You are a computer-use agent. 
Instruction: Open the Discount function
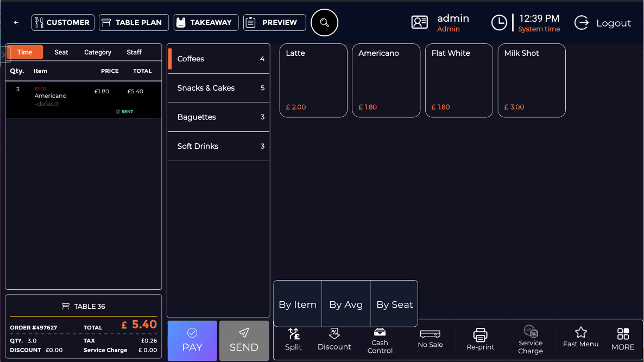(x=334, y=340)
